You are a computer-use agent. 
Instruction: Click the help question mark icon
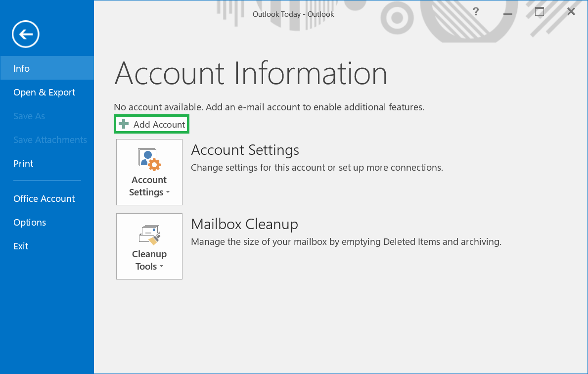pos(476,12)
